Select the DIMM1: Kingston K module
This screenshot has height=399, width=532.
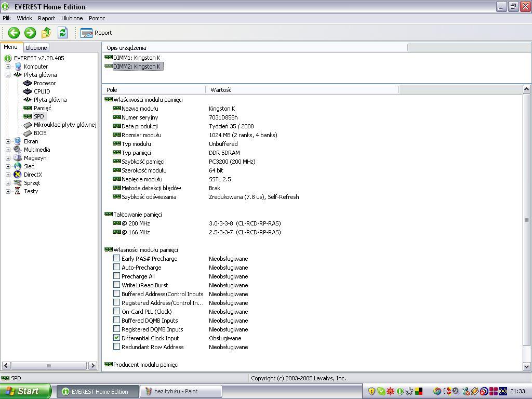coord(137,58)
